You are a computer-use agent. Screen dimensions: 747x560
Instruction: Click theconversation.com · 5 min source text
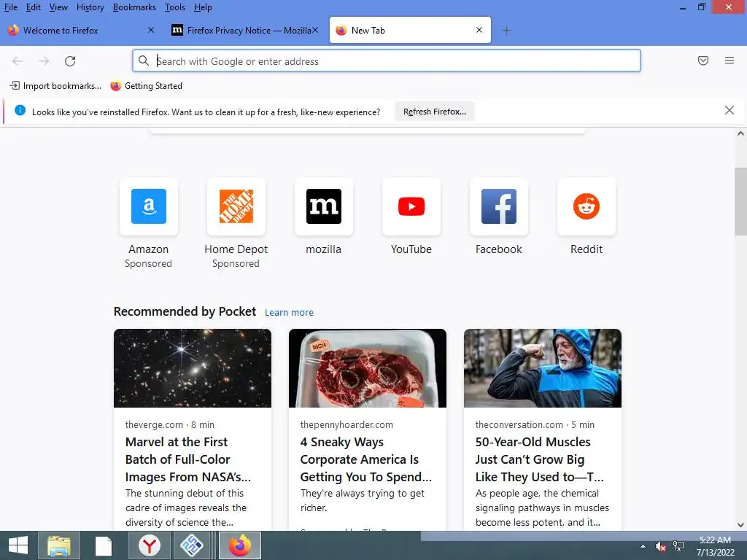click(535, 424)
